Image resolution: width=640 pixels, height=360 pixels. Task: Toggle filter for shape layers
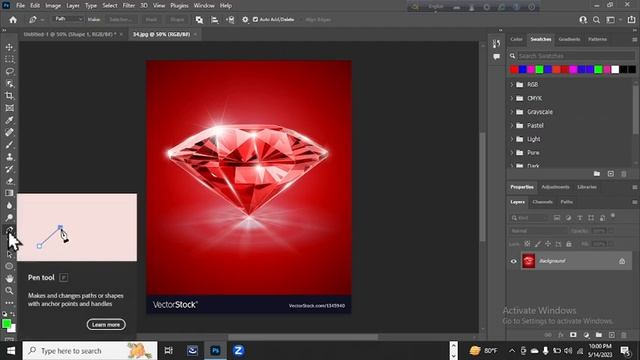[591, 218]
